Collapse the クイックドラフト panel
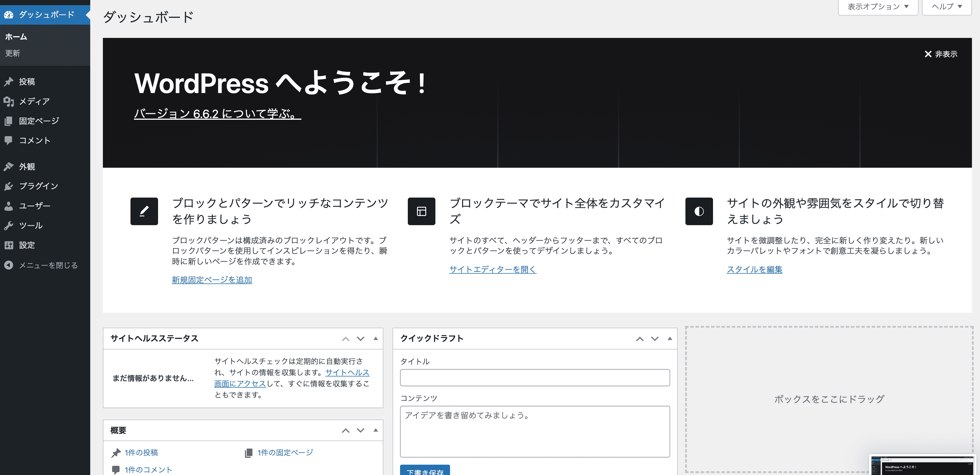The width and height of the screenshot is (980, 475). pyautogui.click(x=670, y=339)
